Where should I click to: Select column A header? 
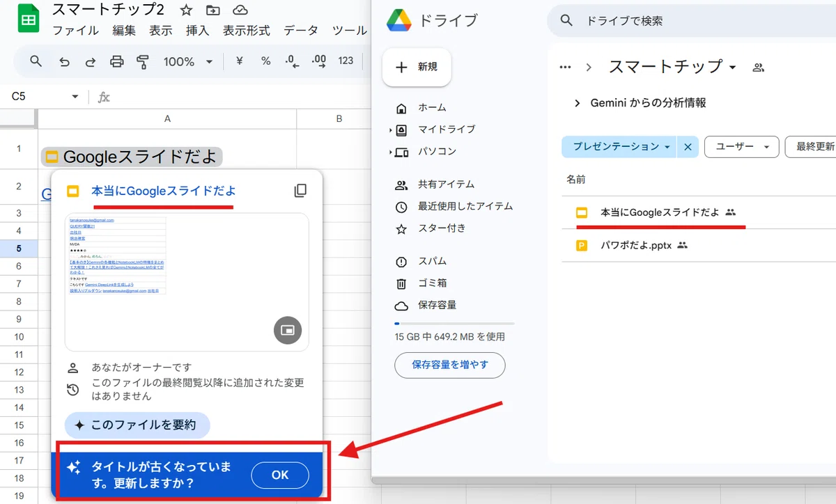(x=167, y=119)
